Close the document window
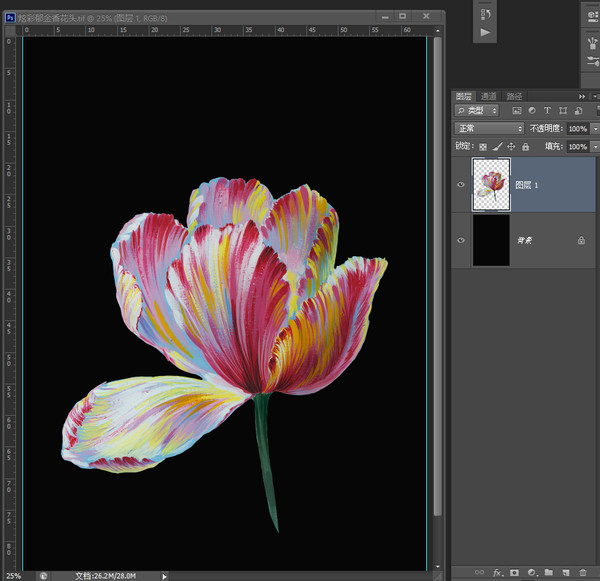 (x=426, y=16)
